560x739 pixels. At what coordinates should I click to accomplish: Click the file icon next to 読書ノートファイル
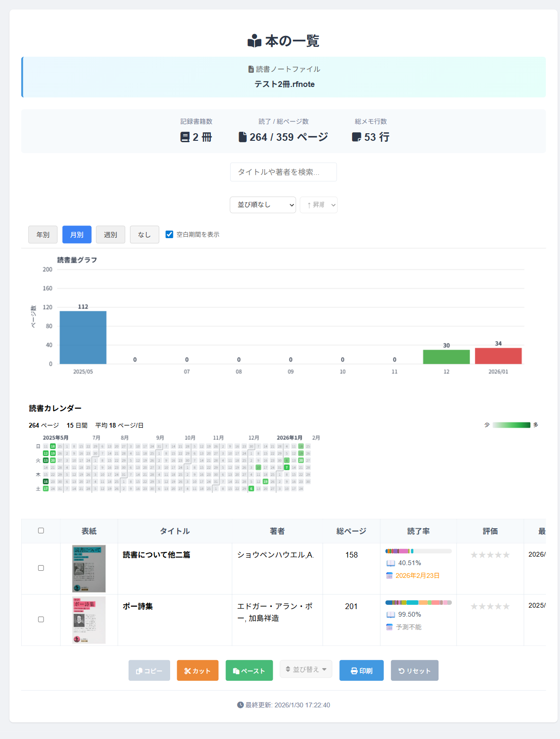coord(251,69)
